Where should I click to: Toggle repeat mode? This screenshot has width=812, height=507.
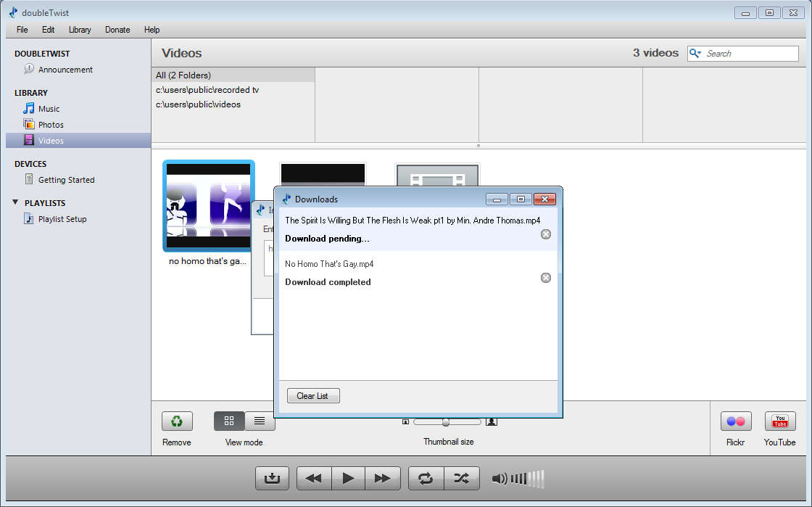coord(426,478)
